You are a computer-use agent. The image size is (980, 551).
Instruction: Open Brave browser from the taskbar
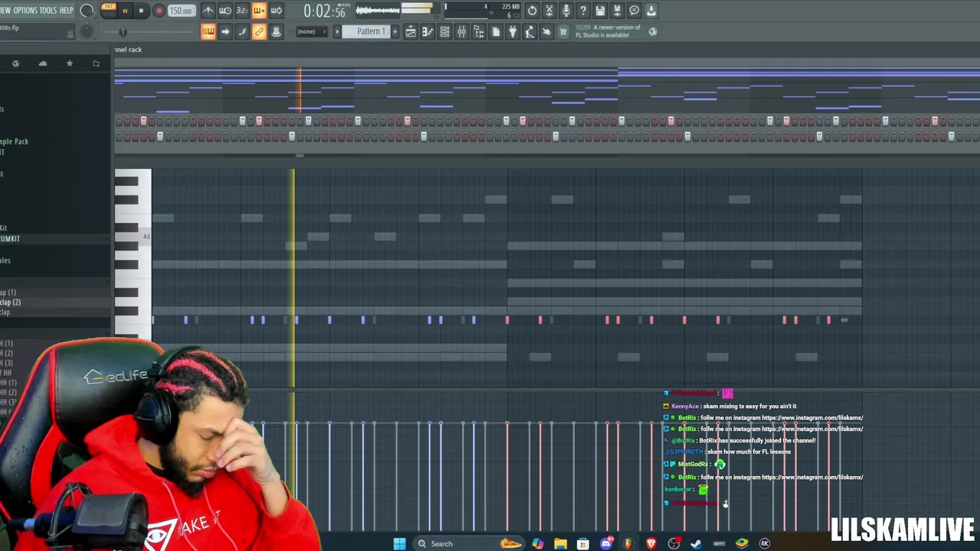pyautogui.click(x=652, y=543)
